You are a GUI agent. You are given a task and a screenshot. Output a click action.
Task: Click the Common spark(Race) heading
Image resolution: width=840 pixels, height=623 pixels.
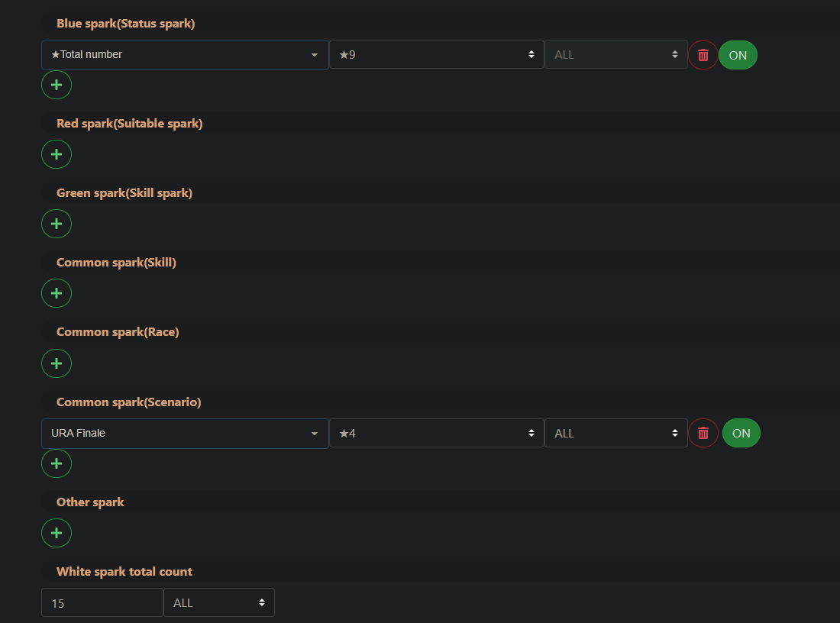click(118, 332)
